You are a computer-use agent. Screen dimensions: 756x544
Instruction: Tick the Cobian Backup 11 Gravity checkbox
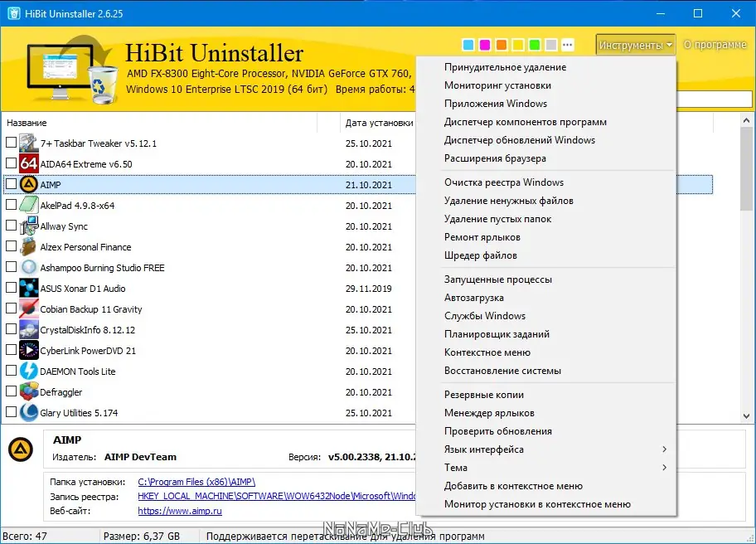point(11,308)
